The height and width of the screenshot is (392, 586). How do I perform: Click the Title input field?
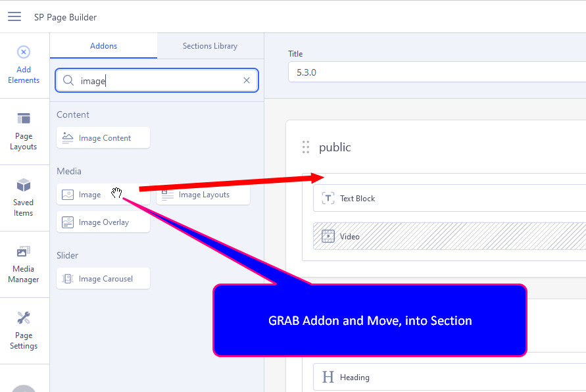click(437, 72)
